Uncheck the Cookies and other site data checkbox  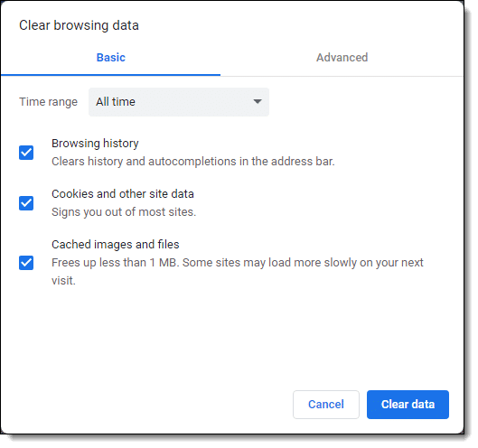[x=26, y=203]
